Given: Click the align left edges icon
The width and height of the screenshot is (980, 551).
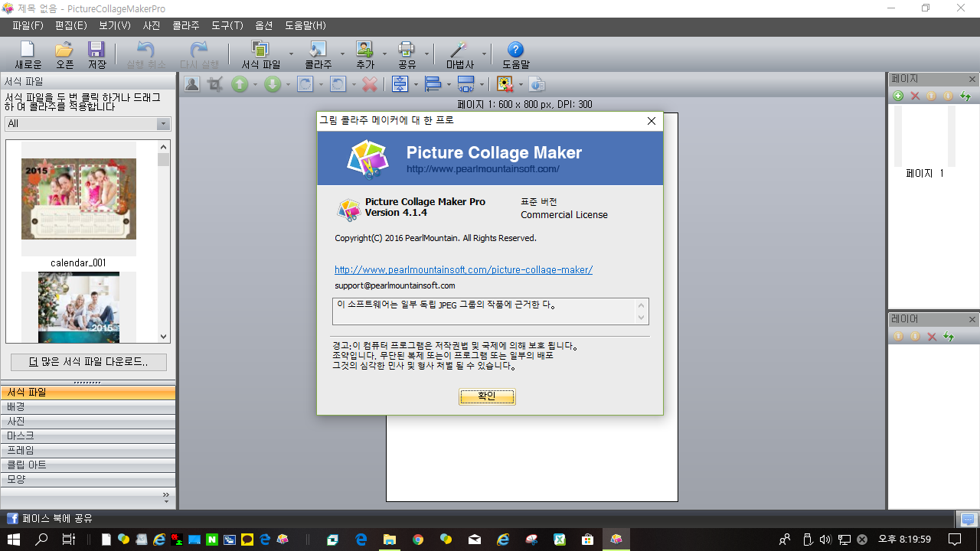Looking at the screenshot, I should (433, 84).
